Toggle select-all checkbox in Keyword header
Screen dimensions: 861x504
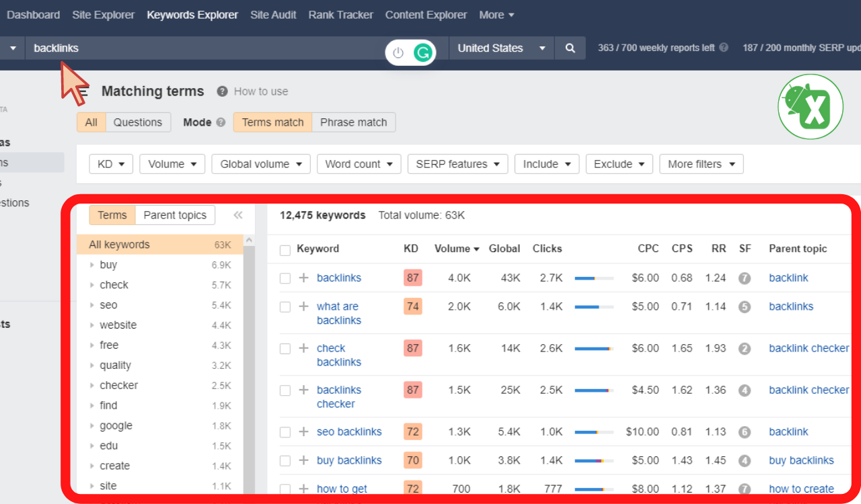click(x=285, y=250)
